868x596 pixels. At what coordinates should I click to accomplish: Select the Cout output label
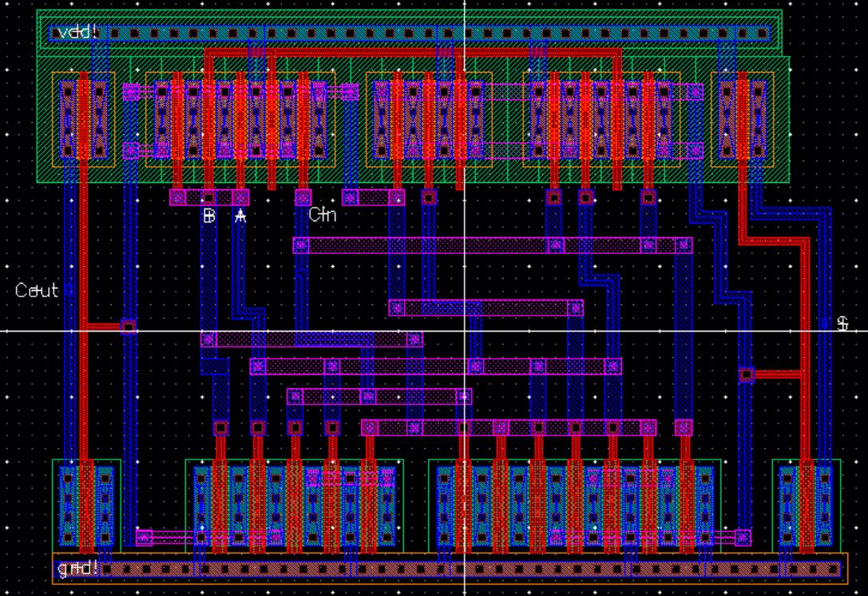coord(37,290)
